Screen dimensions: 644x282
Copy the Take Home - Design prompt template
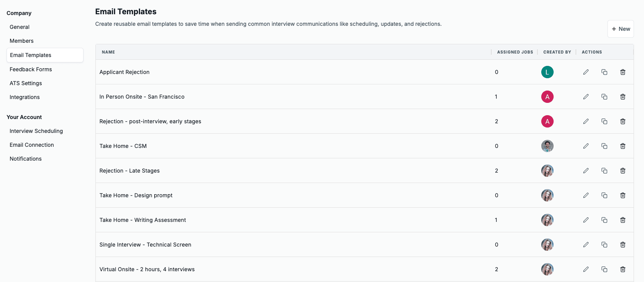point(604,195)
